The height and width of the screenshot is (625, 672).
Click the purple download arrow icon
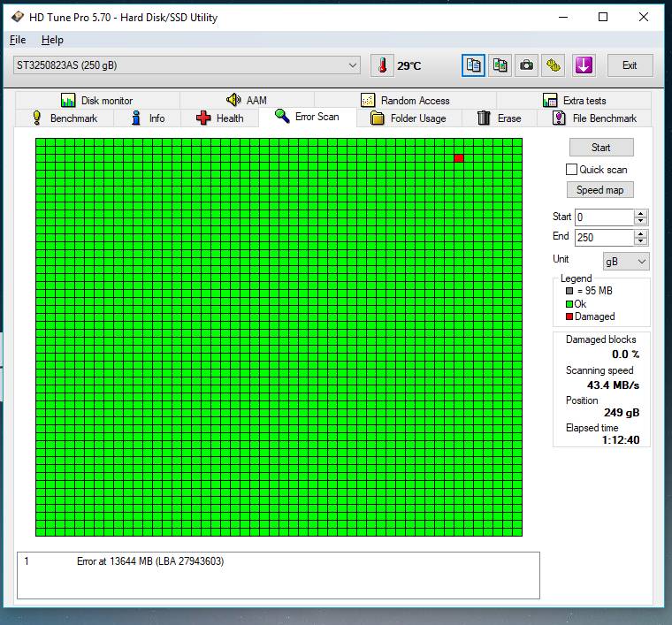[584, 65]
